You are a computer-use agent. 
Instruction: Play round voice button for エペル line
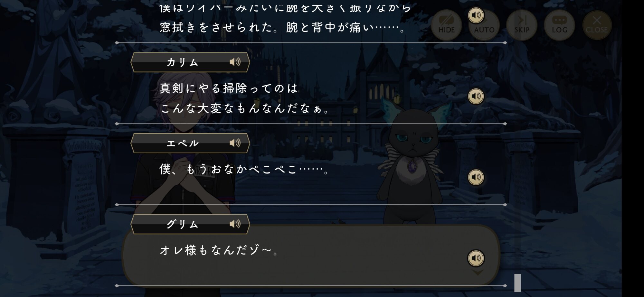pyautogui.click(x=476, y=177)
